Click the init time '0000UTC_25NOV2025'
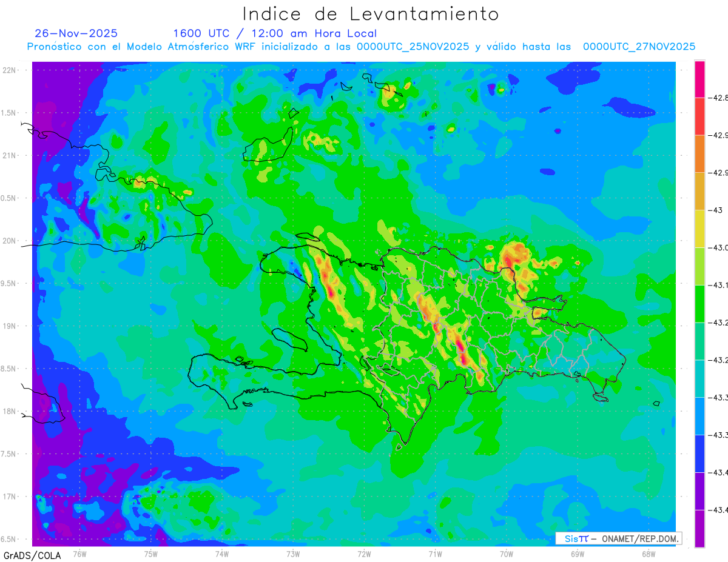 click(413, 47)
